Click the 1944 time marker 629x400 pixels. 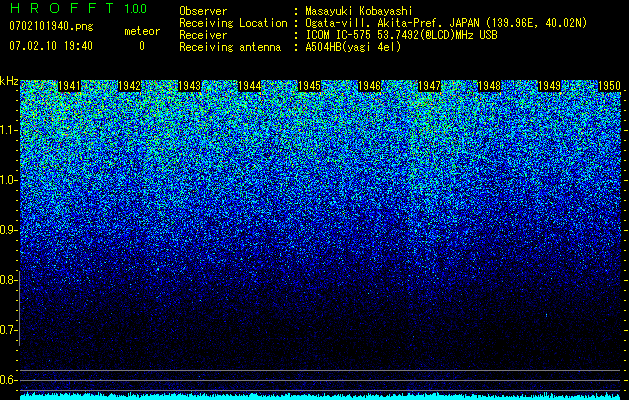pos(250,86)
